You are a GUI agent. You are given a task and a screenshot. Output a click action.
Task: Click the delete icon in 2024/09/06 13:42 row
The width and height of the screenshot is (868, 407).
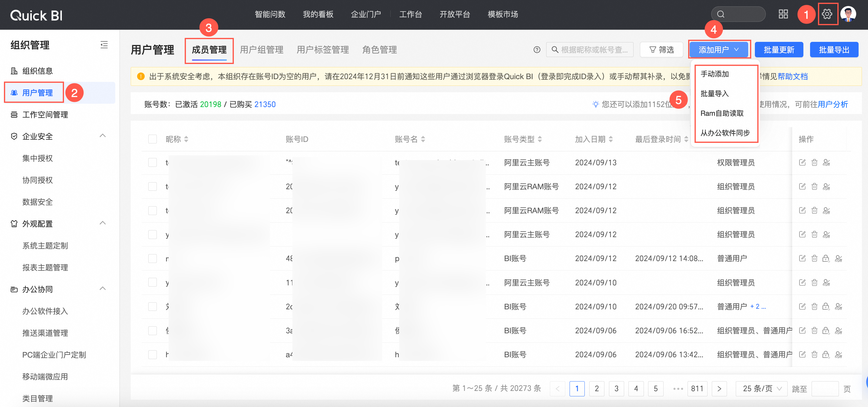click(814, 355)
